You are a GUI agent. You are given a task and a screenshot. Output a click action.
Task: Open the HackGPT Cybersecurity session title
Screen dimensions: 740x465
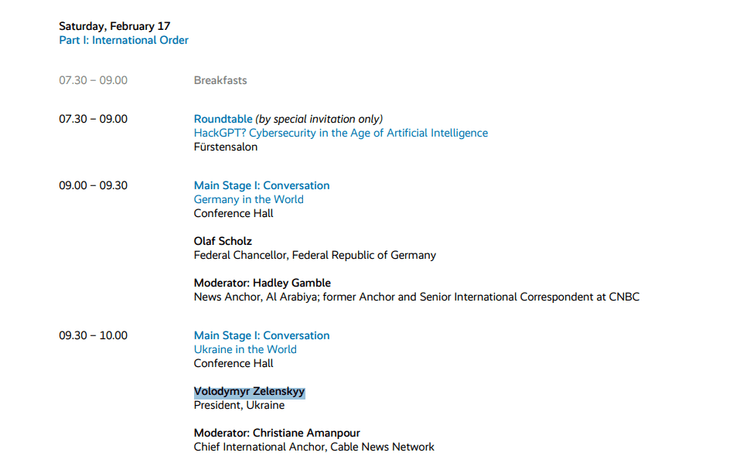click(x=340, y=133)
